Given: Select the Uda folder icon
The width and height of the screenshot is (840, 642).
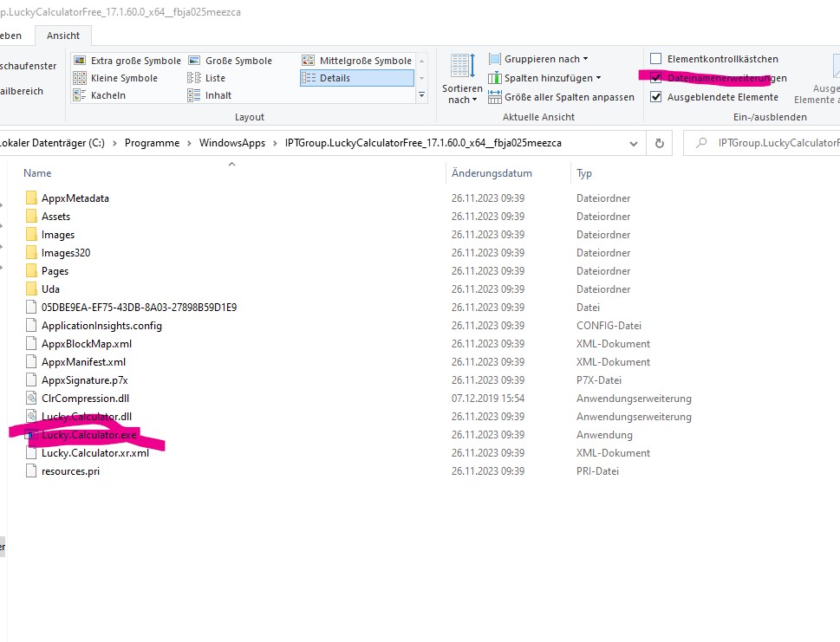Looking at the screenshot, I should (31, 289).
